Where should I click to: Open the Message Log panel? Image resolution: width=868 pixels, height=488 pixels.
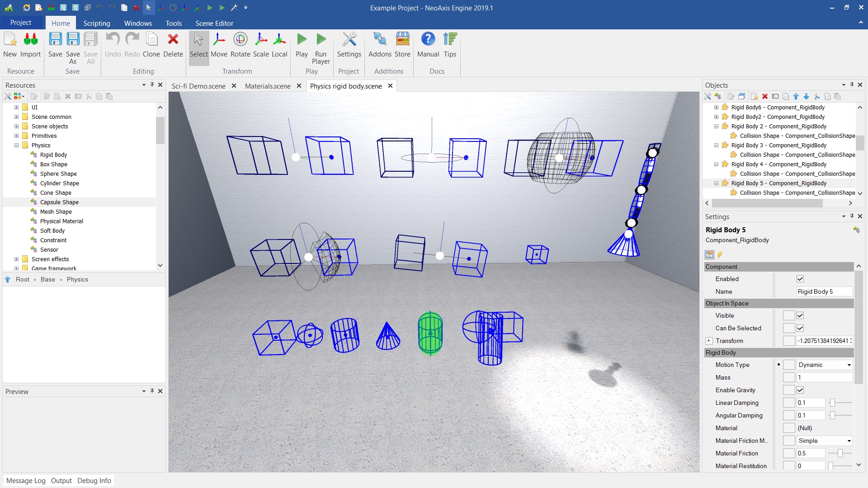(26, 480)
